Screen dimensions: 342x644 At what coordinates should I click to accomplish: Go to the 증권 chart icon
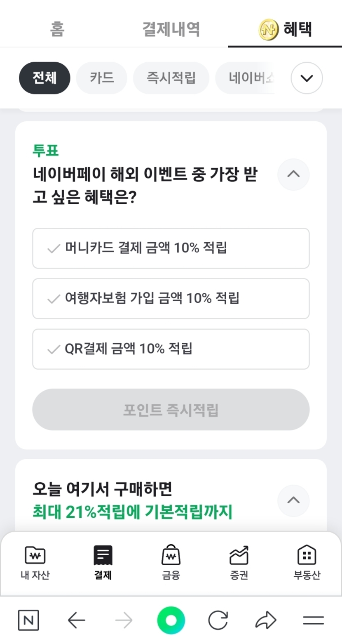tap(239, 555)
